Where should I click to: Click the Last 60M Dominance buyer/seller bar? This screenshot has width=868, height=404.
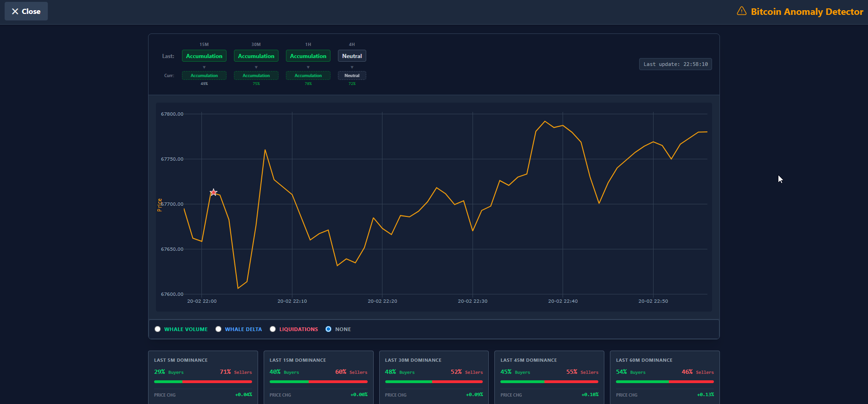tap(665, 382)
